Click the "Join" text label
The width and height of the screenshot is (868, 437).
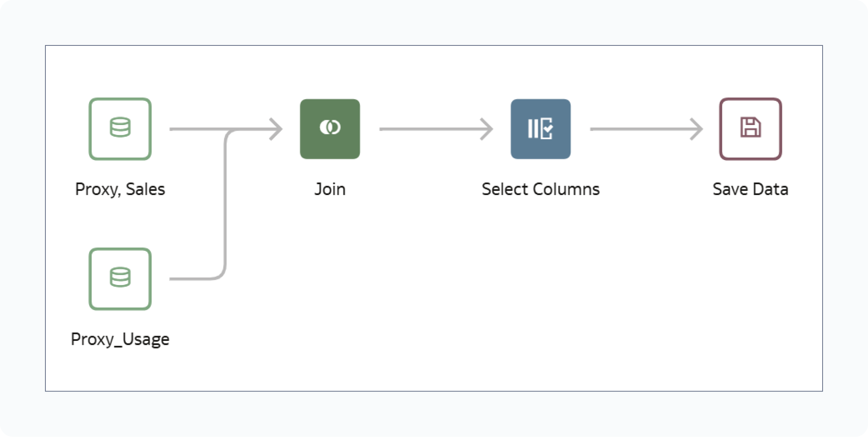330,189
